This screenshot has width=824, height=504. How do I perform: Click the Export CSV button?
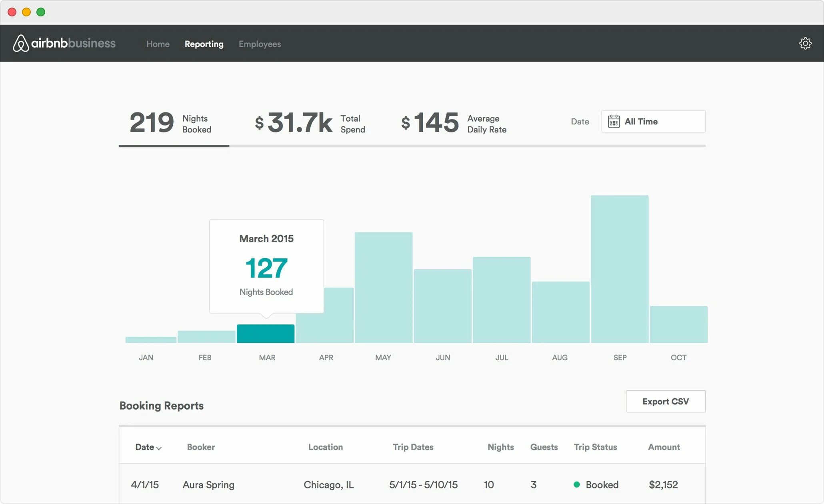665,401
